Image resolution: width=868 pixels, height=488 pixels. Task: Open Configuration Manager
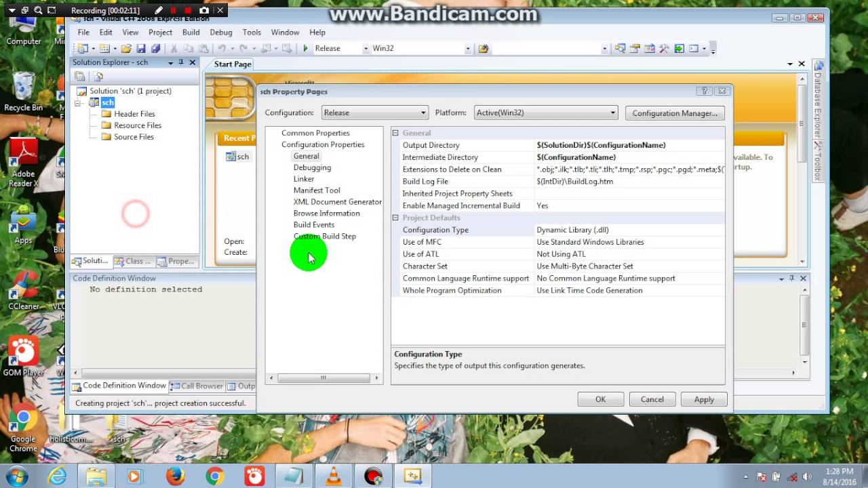click(675, 113)
